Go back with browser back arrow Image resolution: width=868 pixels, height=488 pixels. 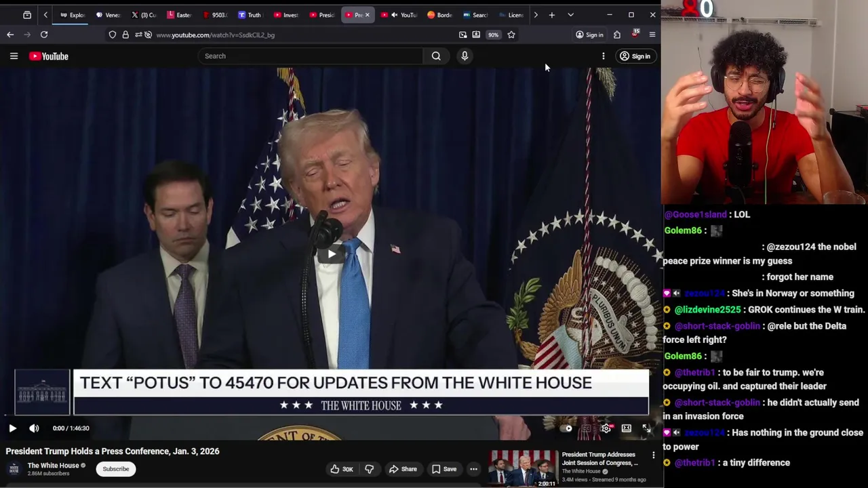(x=10, y=35)
